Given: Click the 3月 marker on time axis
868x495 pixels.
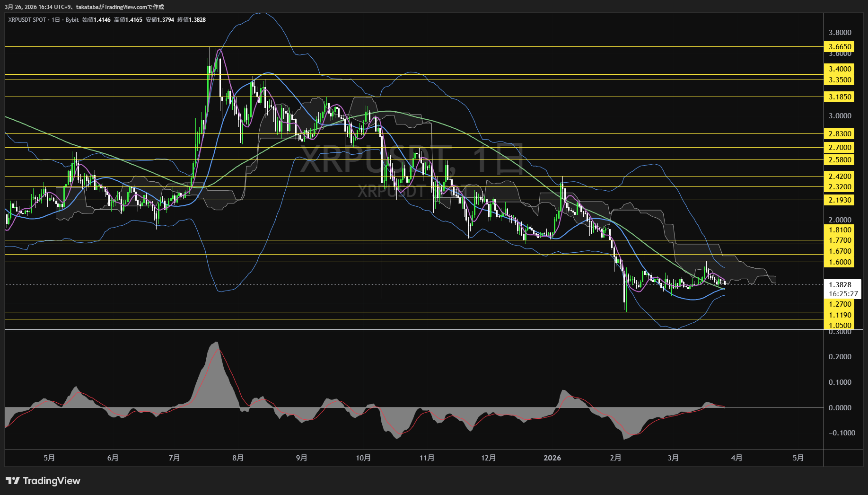Looking at the screenshot, I should coord(673,458).
